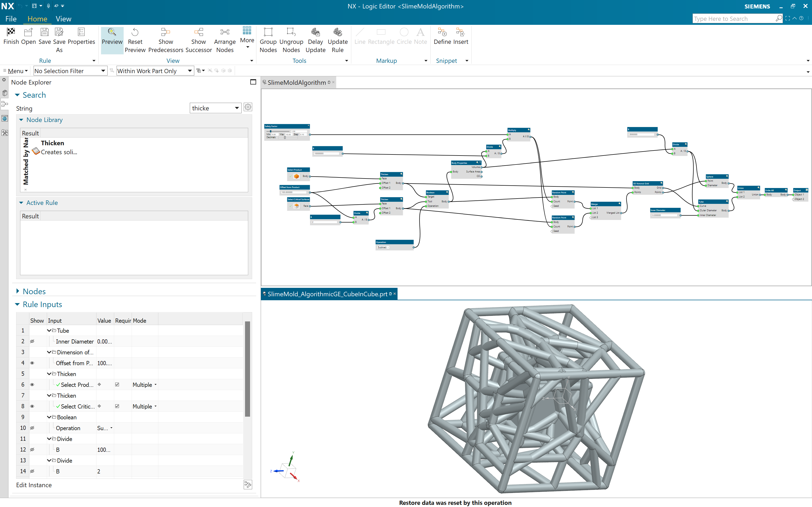
Task: Toggle the show eye for Inner Diameter input
Action: click(x=32, y=341)
